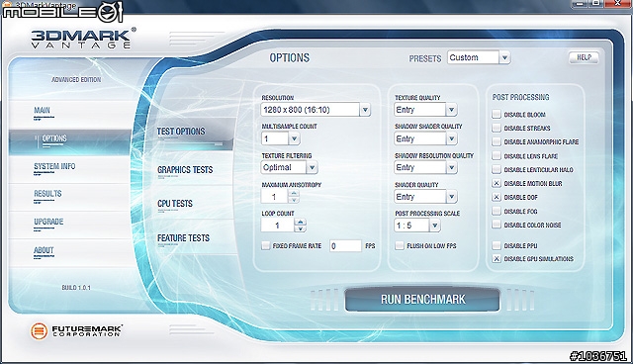Uncheck Disable GPU Simulations checkbox
This screenshot has height=364, width=633.
[497, 259]
